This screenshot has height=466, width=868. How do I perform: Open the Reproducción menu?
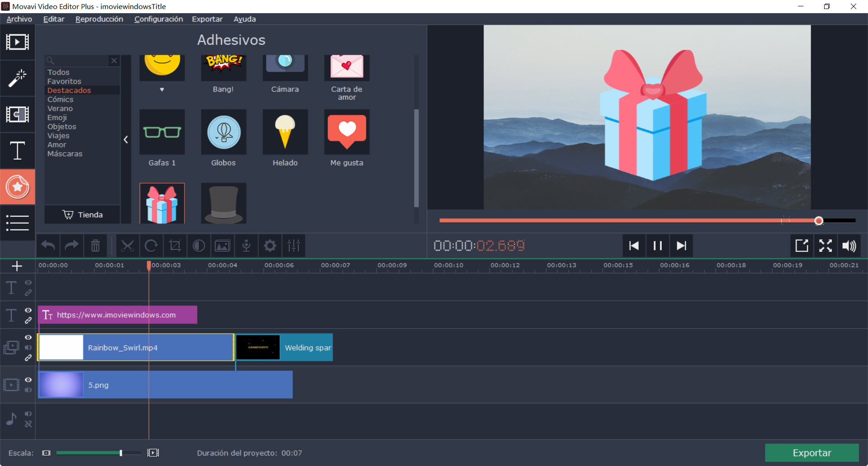(x=99, y=19)
